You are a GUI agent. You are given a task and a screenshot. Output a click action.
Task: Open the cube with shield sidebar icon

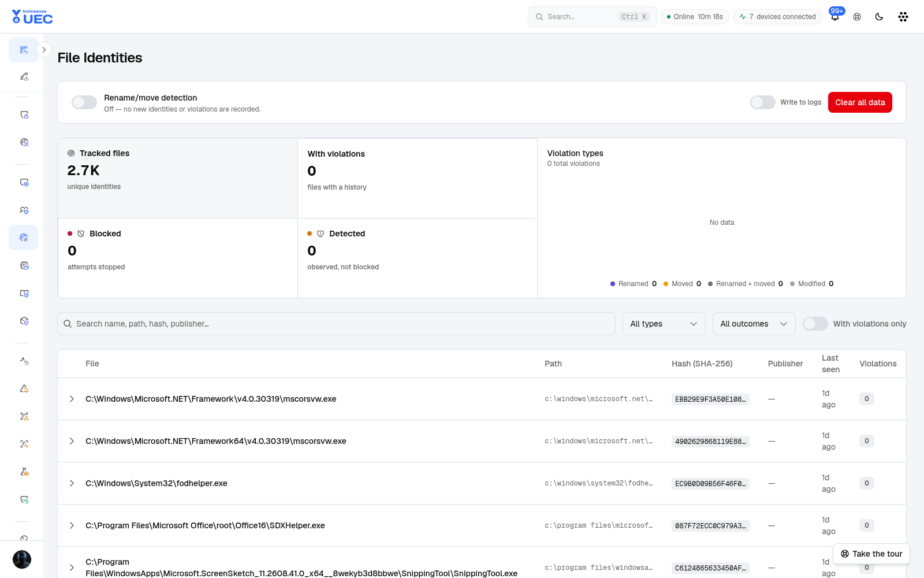pyautogui.click(x=24, y=321)
